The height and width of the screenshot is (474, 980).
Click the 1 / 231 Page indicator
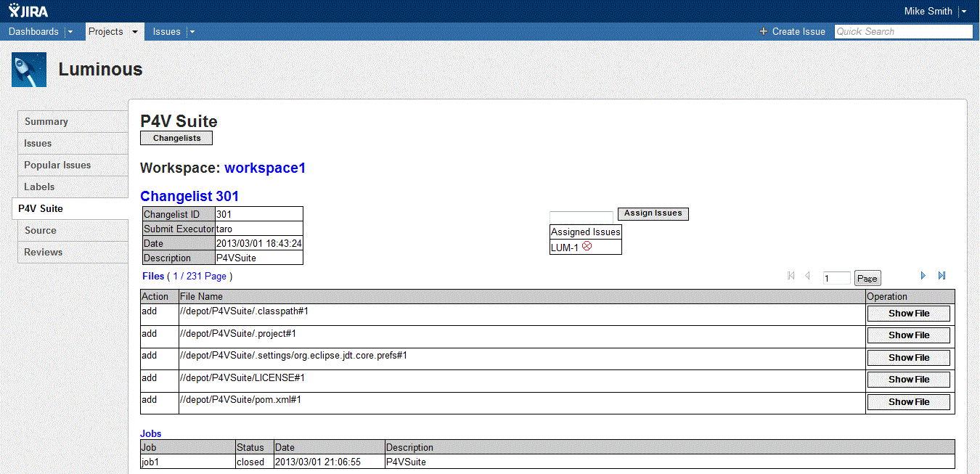[x=200, y=276]
